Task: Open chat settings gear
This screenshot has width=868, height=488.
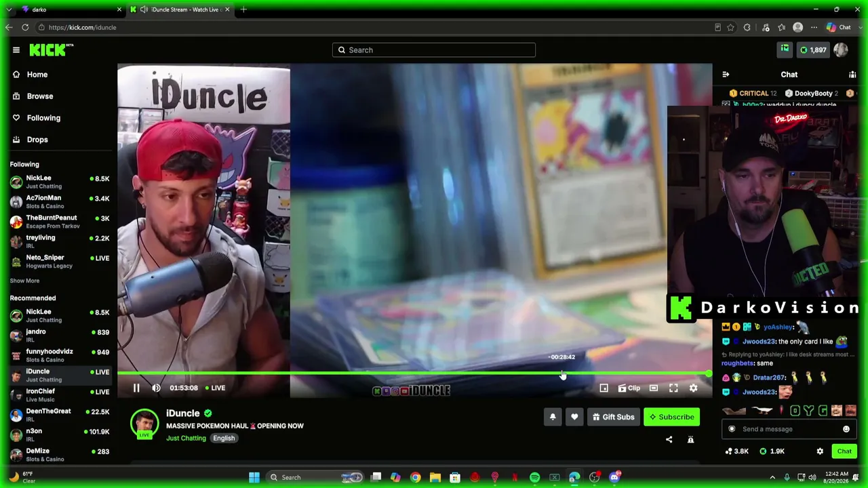Action: click(820, 451)
